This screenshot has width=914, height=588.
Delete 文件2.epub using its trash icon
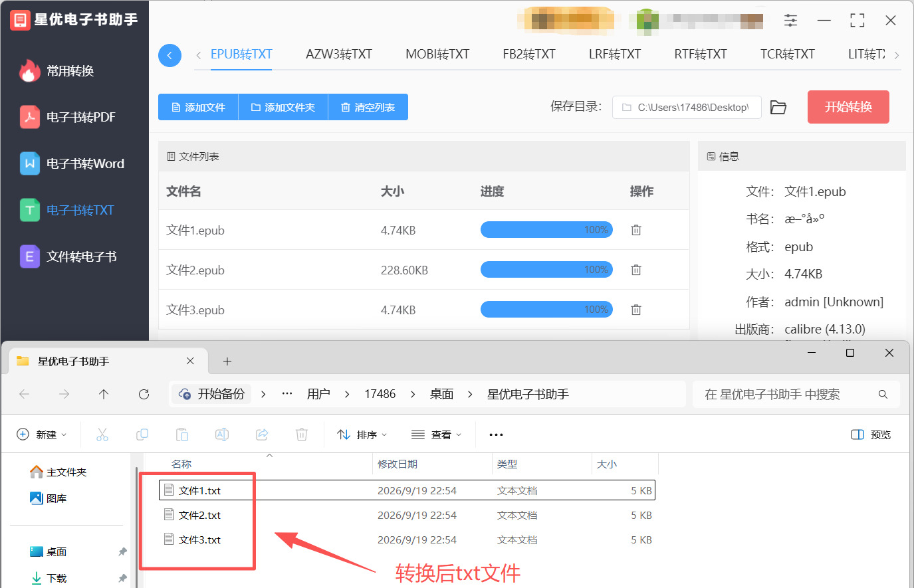click(x=636, y=270)
